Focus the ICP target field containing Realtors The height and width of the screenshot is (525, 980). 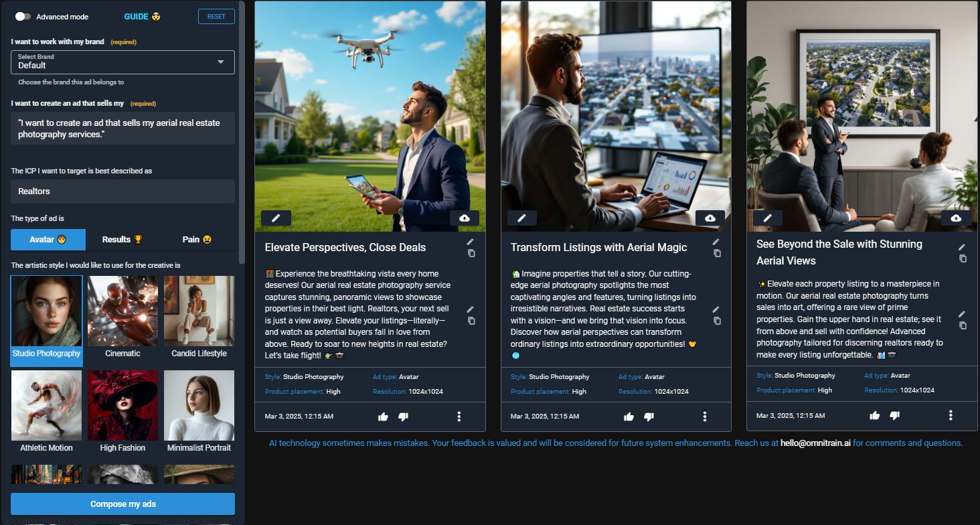(x=122, y=192)
